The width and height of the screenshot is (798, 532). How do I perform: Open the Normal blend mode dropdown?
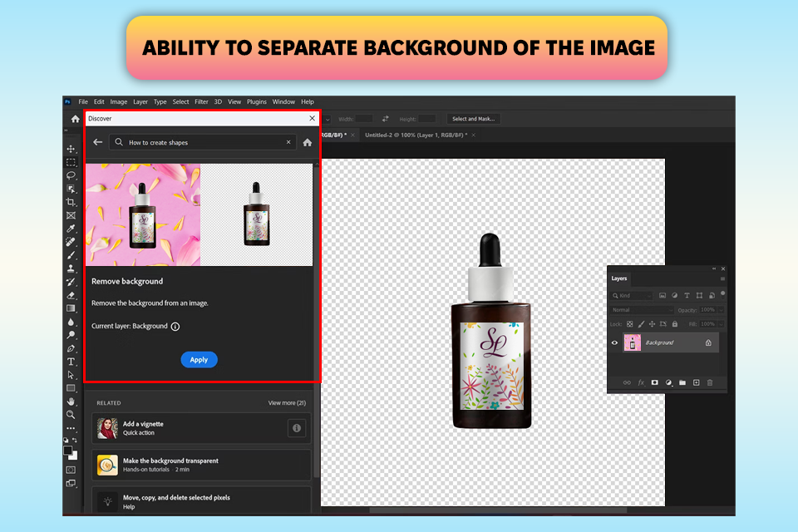642,309
